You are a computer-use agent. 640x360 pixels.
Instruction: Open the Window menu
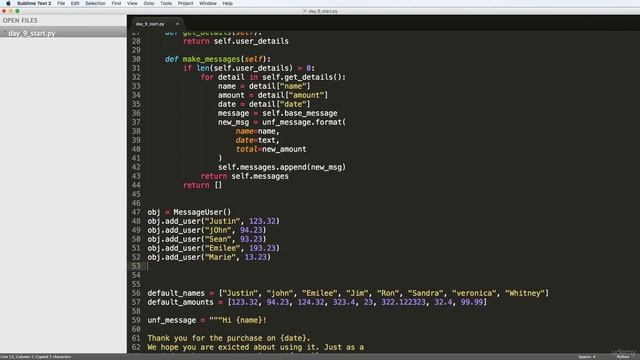tap(208, 3)
